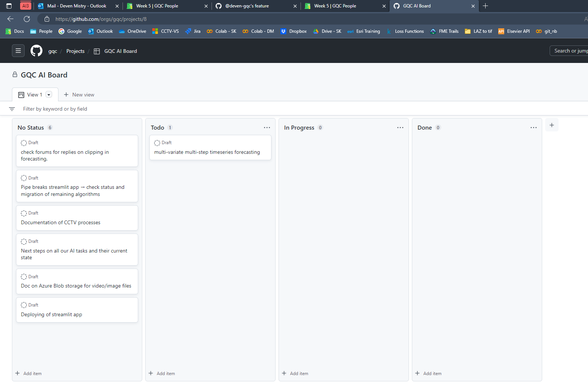Open the GitHub global navigation hamburger menu
This screenshot has height=384, width=588.
18,51
